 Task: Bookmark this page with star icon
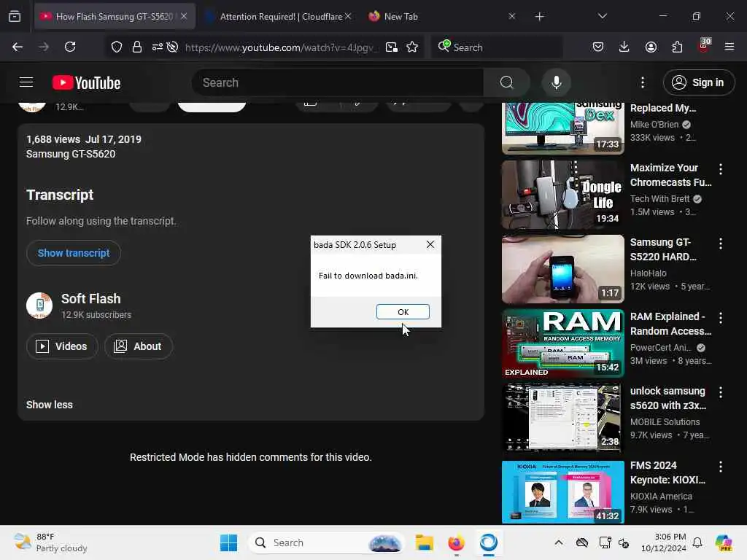click(412, 47)
